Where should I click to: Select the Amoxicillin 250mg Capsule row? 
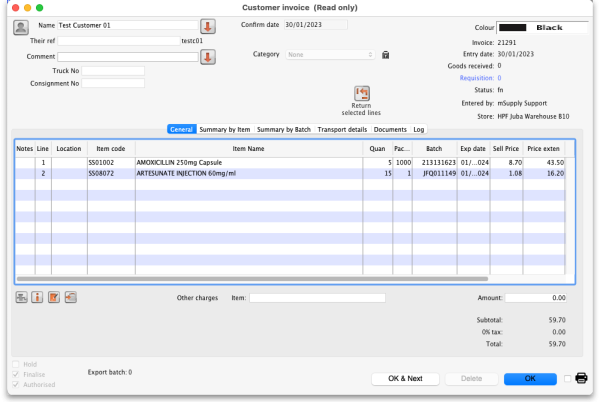pyautogui.click(x=250, y=162)
